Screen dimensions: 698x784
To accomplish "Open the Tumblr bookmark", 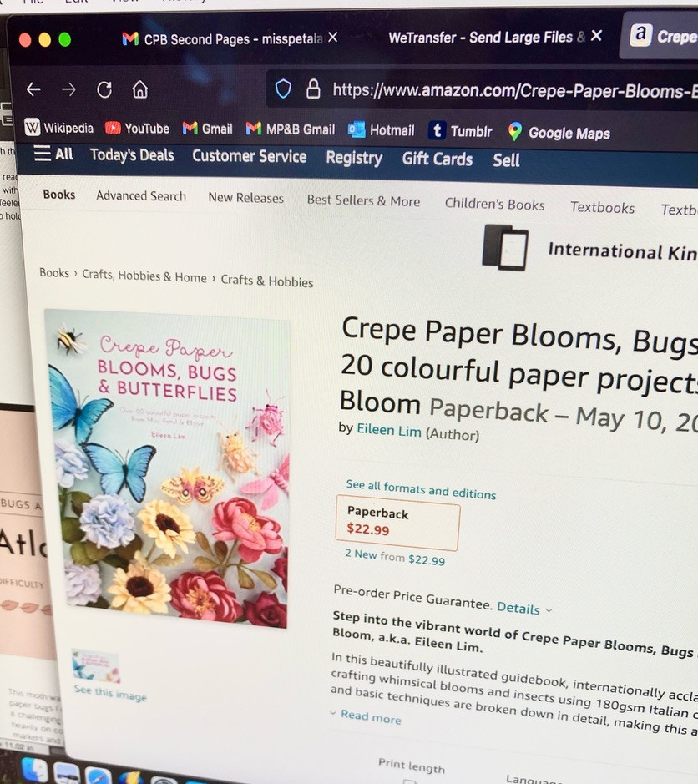I will 461,131.
